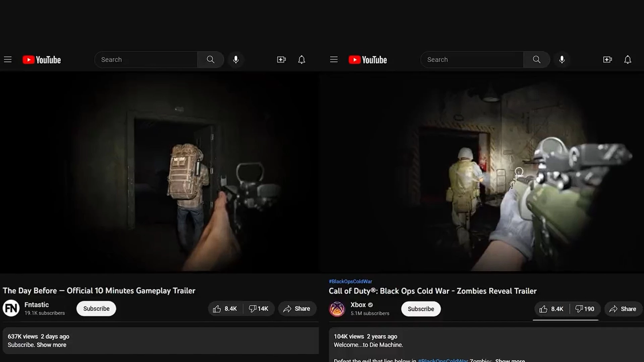Click the Create video icon in left window
This screenshot has width=644, height=362.
[x=281, y=60]
